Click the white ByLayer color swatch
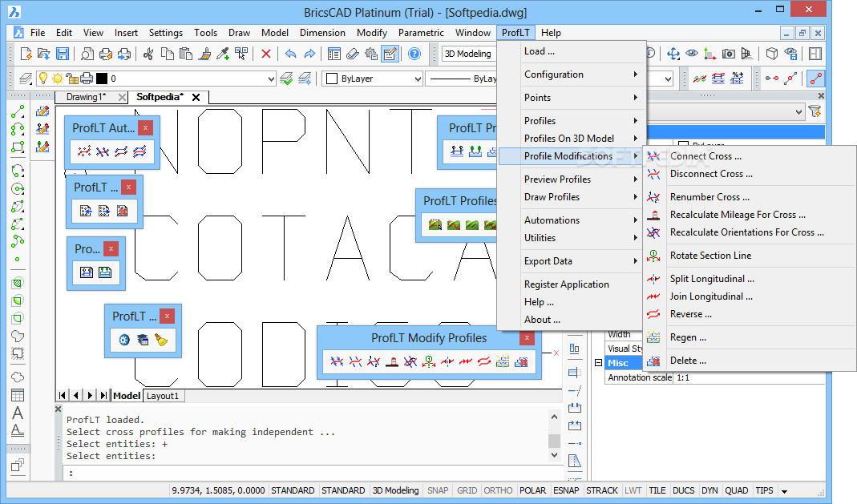This screenshot has width=857, height=504. [x=331, y=79]
